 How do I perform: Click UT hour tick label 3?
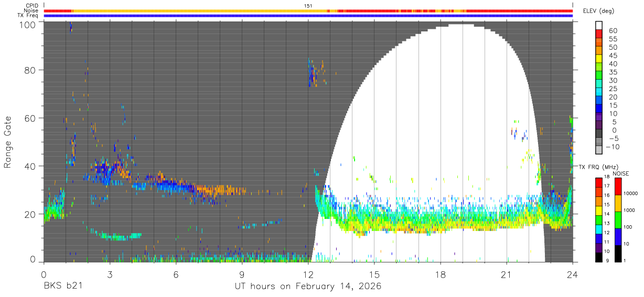click(110, 274)
